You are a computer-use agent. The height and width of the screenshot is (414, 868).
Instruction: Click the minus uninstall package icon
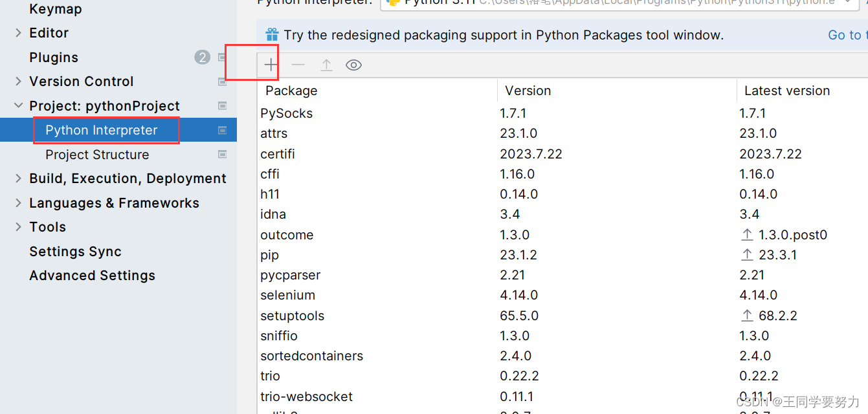pyautogui.click(x=298, y=65)
